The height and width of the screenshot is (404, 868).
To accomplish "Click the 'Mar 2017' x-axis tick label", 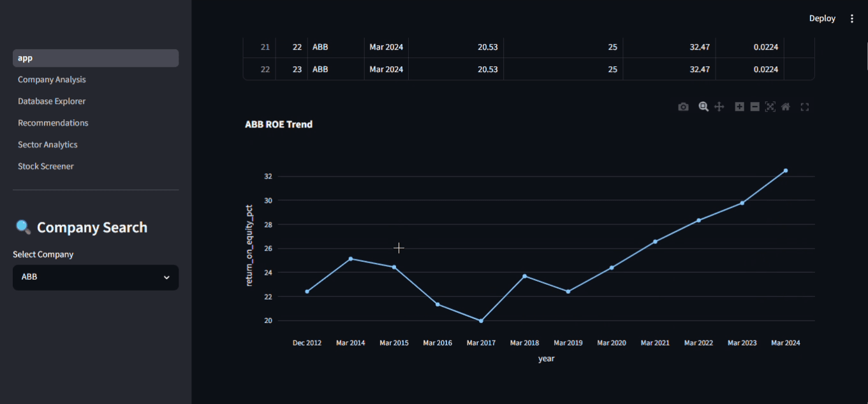I will pos(481,343).
